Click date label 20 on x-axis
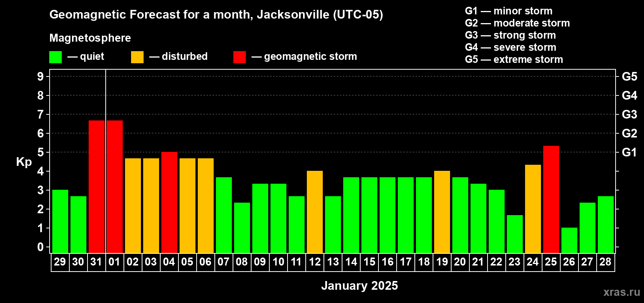Viewport: 644px width, 303px height. [460, 262]
